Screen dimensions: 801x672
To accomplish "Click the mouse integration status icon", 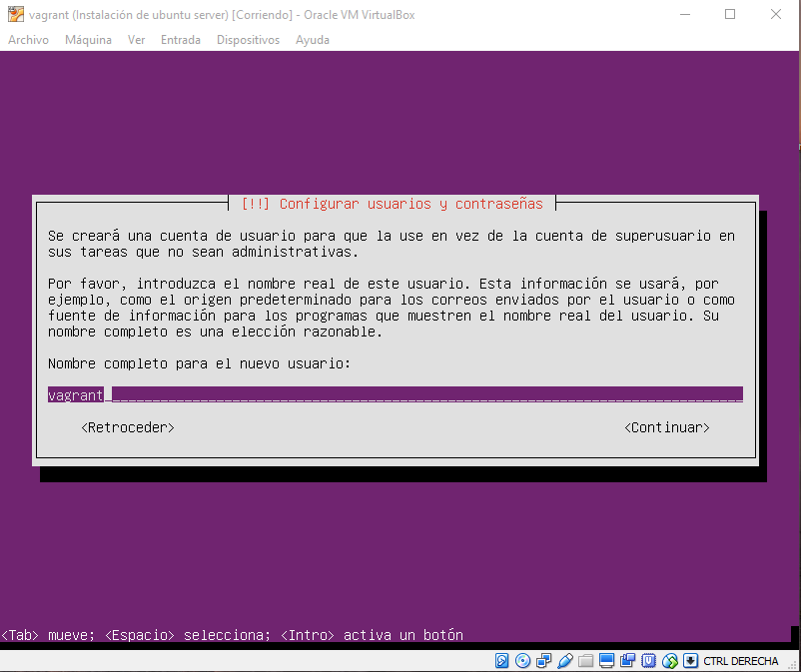I will tap(669, 661).
